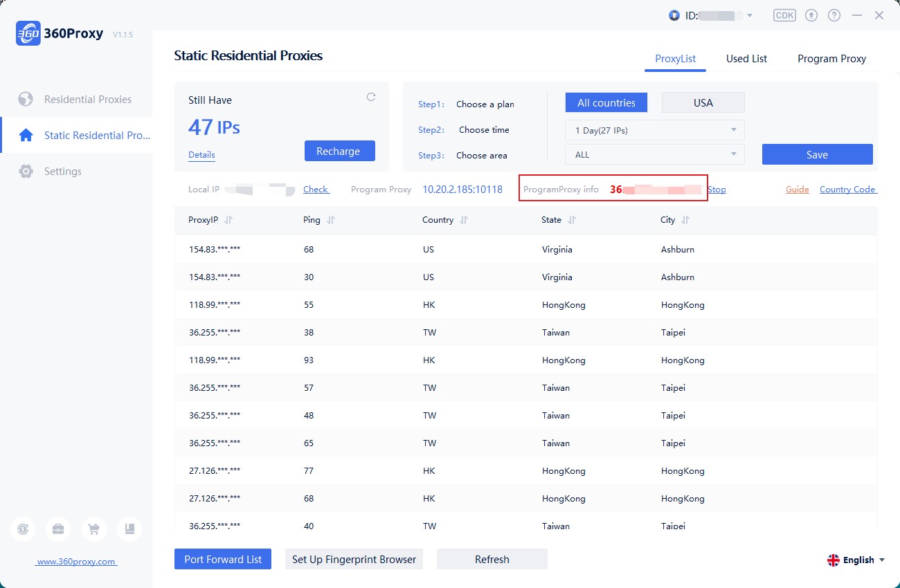
Task: Minimize the 360Proxy window
Action: (x=857, y=15)
